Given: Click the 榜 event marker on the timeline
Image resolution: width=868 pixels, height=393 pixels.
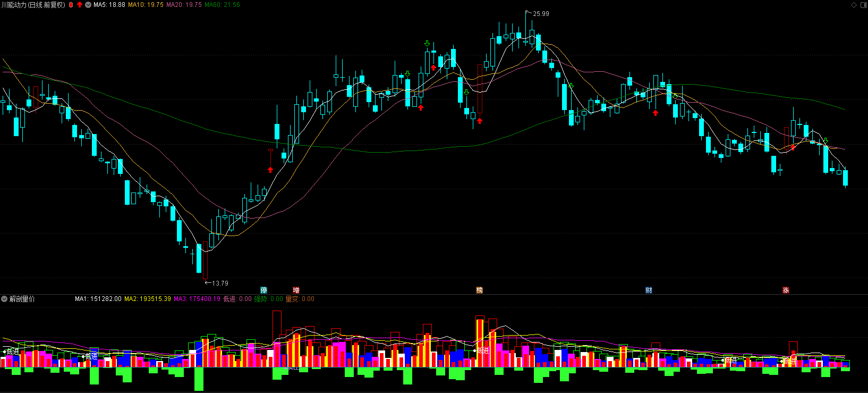Looking at the screenshot, I should pyautogui.click(x=480, y=290).
